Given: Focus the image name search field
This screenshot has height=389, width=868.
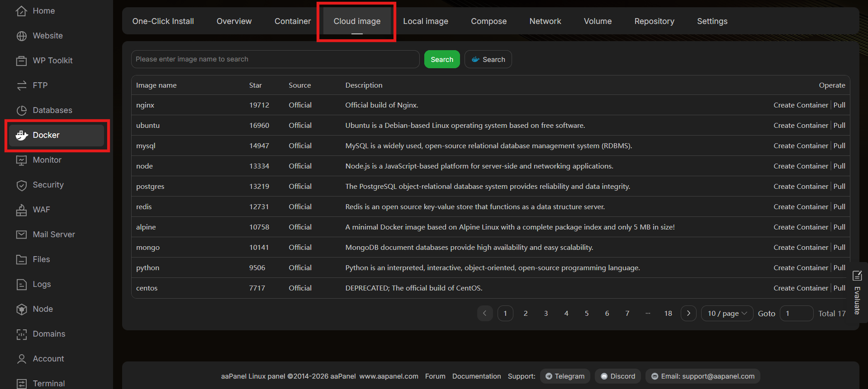Looking at the screenshot, I should 275,59.
